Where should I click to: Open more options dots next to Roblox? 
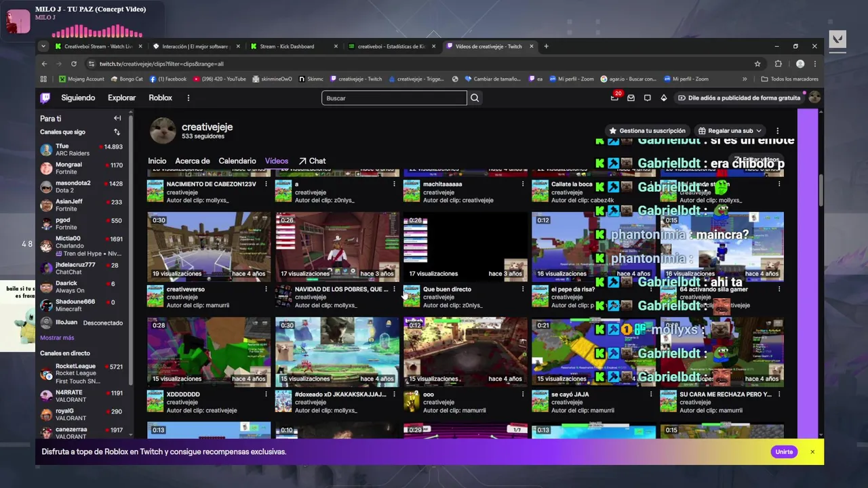pyautogui.click(x=188, y=98)
